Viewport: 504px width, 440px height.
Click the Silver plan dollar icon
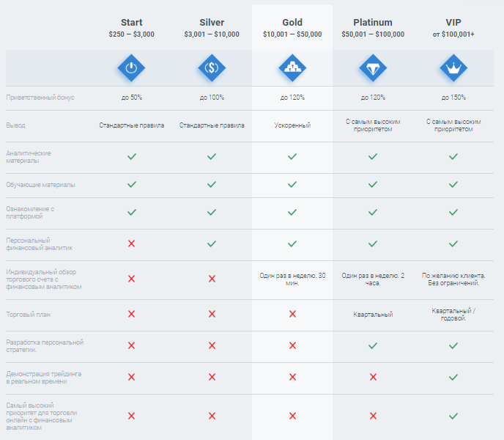click(x=212, y=68)
